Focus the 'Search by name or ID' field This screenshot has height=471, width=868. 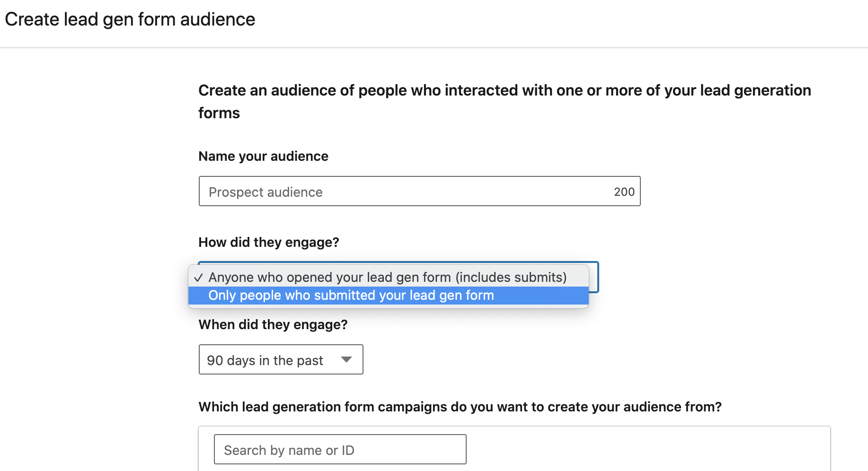pyautogui.click(x=340, y=450)
